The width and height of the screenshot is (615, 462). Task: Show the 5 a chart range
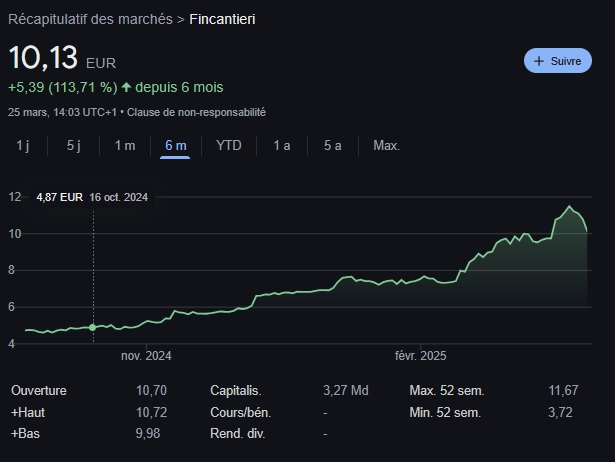pos(332,145)
